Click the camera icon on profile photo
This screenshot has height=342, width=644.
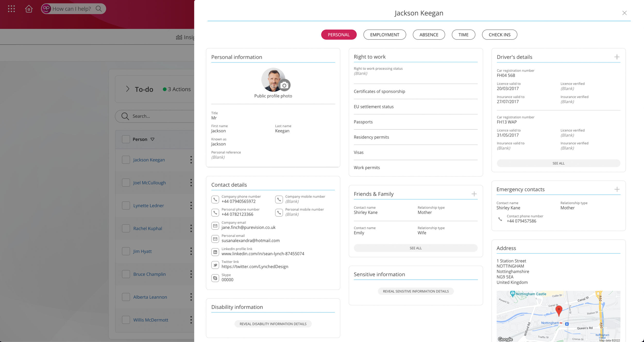tap(284, 85)
